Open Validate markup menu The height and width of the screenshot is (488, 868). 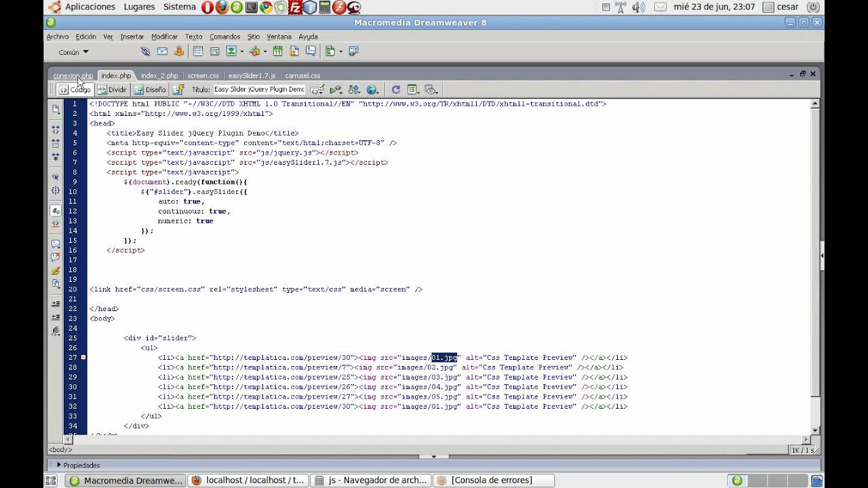click(336, 89)
